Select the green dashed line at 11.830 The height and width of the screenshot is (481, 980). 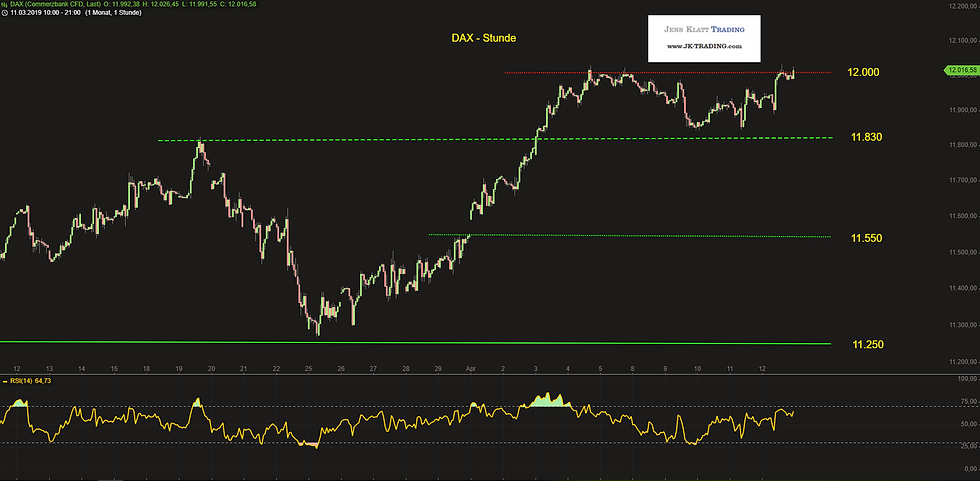tap(495, 139)
